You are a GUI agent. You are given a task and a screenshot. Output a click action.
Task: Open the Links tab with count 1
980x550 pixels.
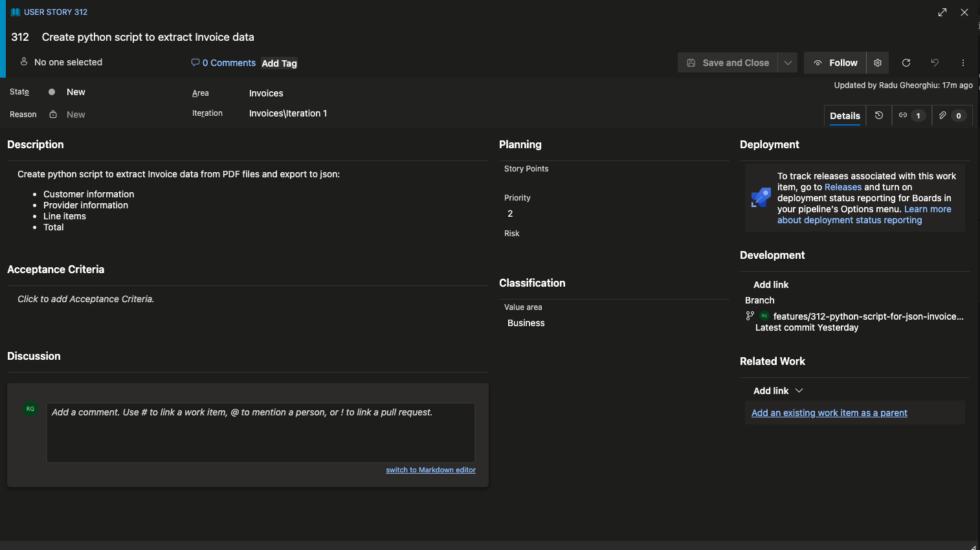tap(910, 115)
